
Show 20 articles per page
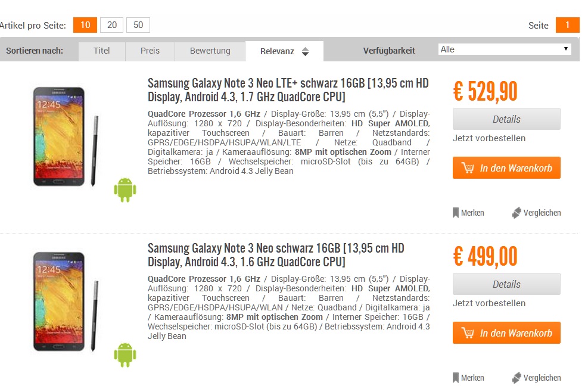click(x=112, y=25)
